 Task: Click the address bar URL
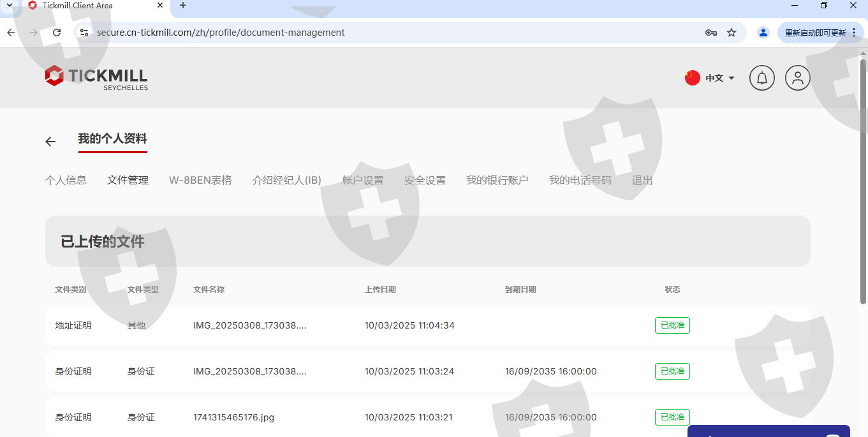(x=221, y=33)
